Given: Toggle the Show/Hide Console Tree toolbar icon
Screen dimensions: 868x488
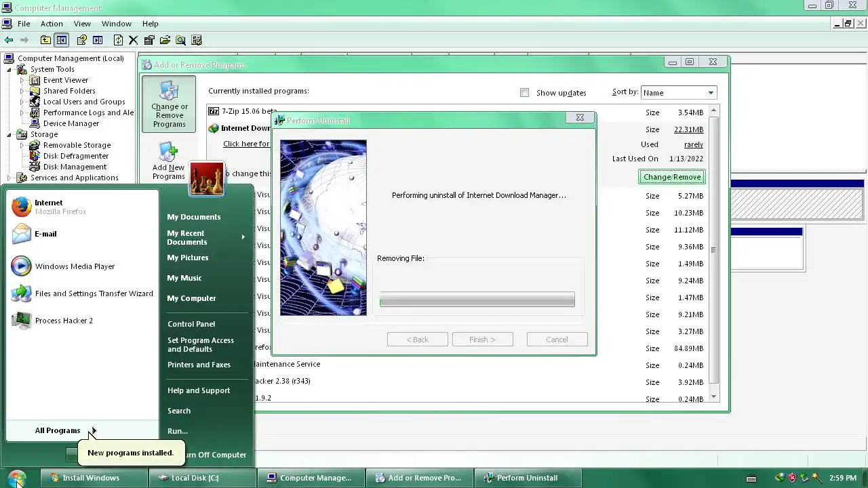Looking at the screenshot, I should (61, 40).
